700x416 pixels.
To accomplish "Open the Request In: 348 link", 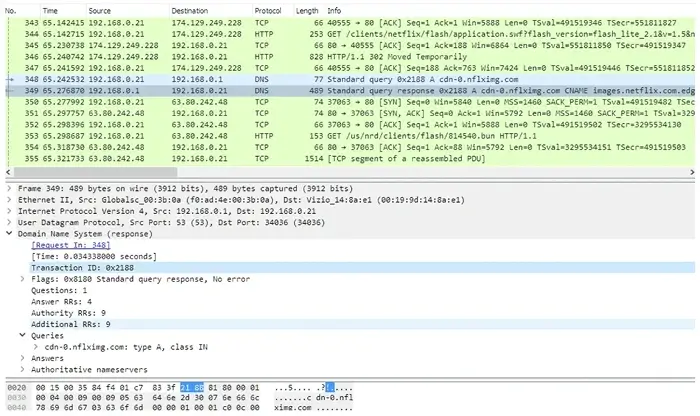I will pyautogui.click(x=71, y=245).
